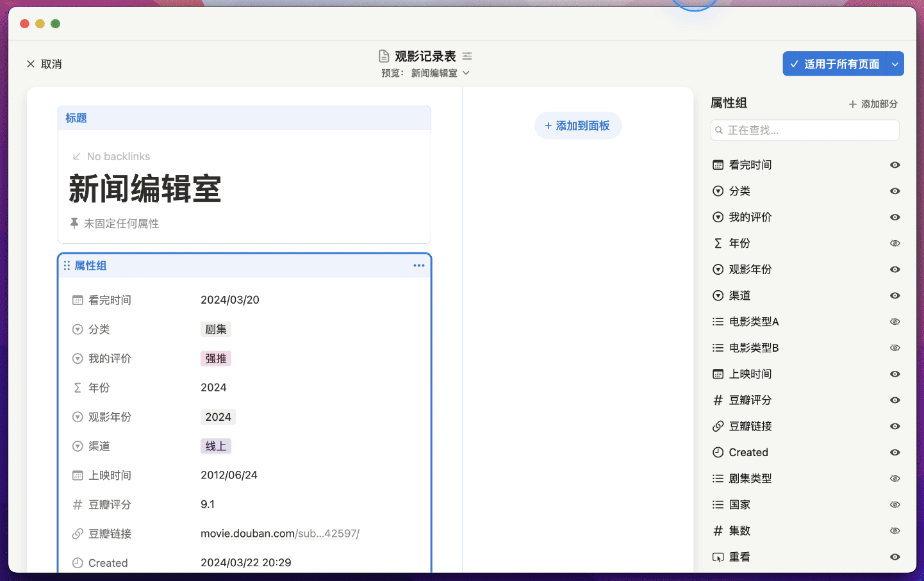The width and height of the screenshot is (924, 581).
Task: Select the 标题 section header
Action: click(76, 118)
